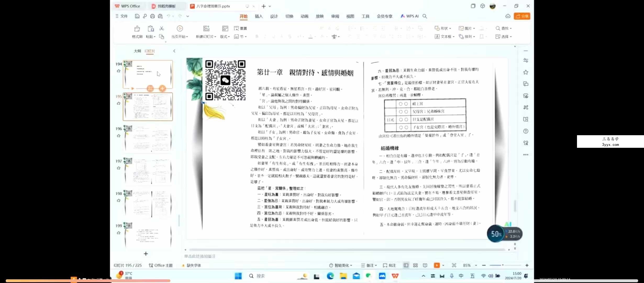Click the search magnifier next to WPS AI

pos(425,16)
